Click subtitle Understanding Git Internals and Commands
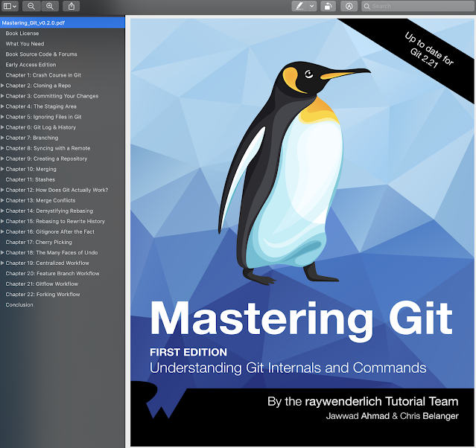Image resolution: width=476 pixels, height=448 pixels. [x=288, y=368]
